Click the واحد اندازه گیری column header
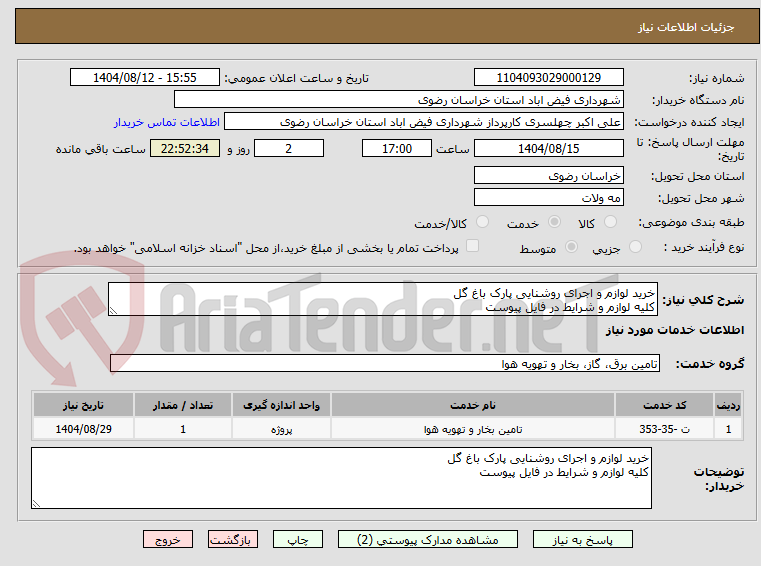Viewport: 761px width, 566px height. [x=281, y=405]
